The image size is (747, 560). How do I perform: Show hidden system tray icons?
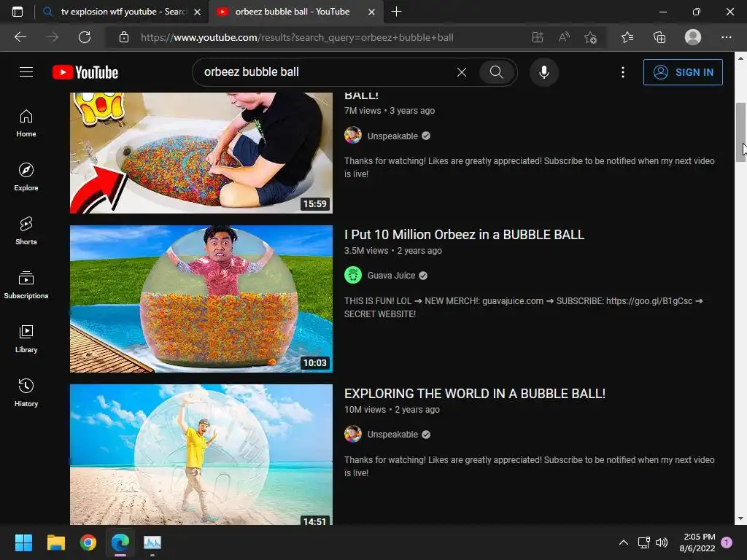(623, 542)
